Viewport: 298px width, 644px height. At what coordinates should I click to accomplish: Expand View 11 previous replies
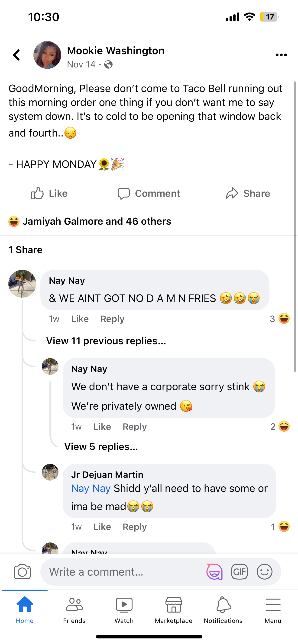coord(106,341)
